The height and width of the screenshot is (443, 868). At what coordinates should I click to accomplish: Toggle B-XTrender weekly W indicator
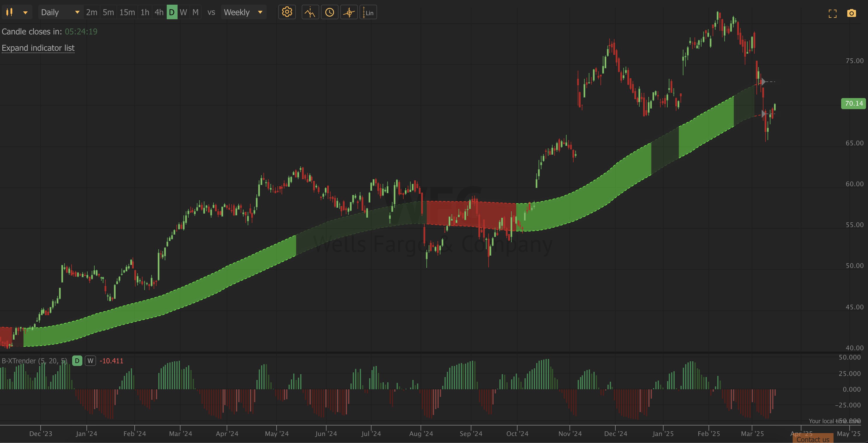90,361
